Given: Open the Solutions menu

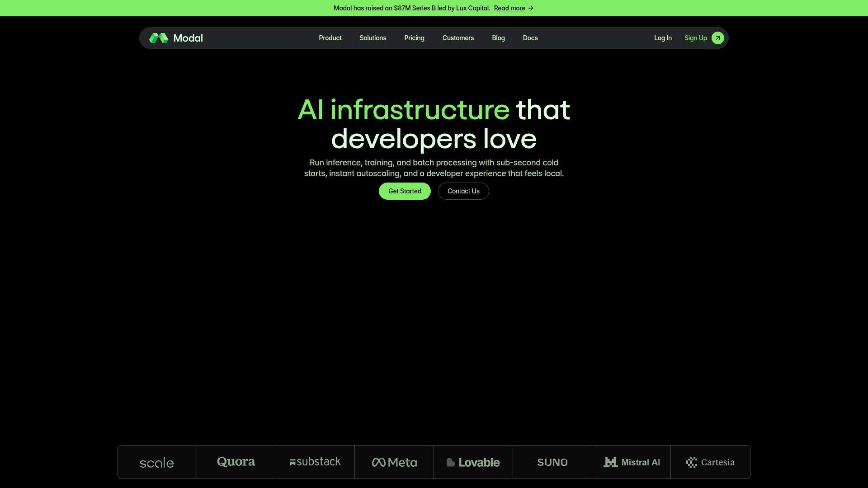Looking at the screenshot, I should [x=373, y=38].
